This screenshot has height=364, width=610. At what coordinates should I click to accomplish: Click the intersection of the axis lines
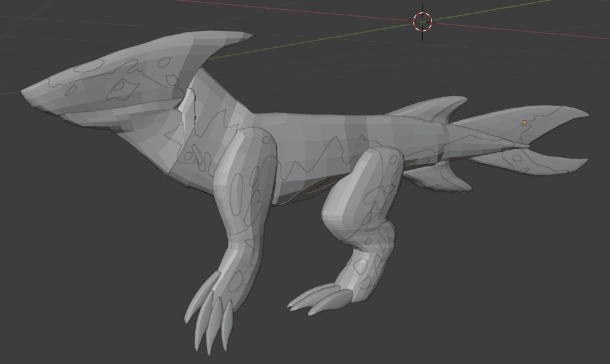(x=422, y=22)
